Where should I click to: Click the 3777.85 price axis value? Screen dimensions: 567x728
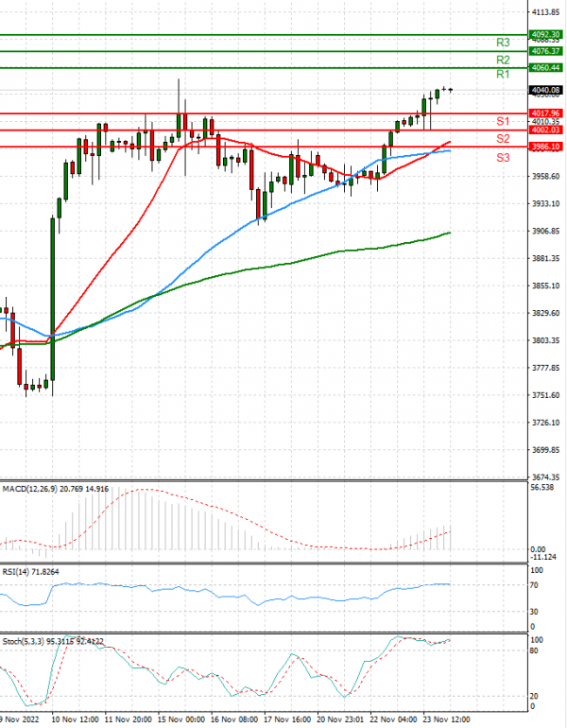click(x=545, y=368)
